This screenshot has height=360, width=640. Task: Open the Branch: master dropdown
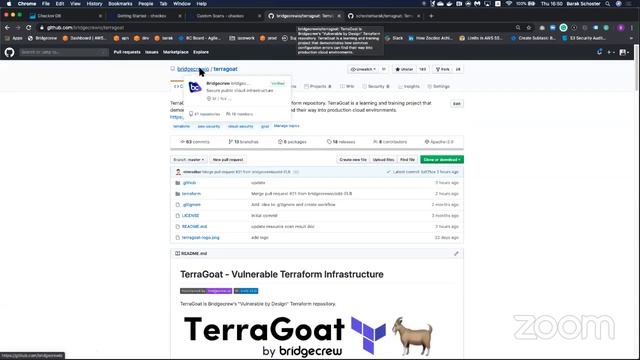pos(189,160)
